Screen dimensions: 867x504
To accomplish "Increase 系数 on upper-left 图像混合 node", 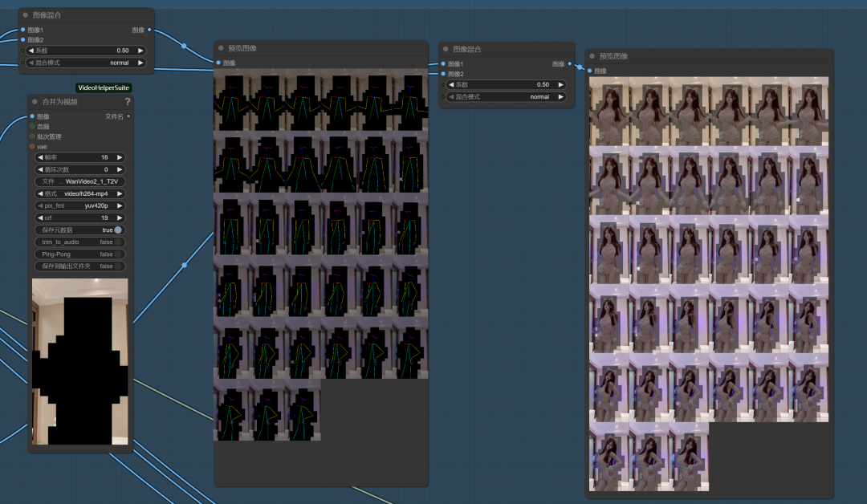I will (140, 51).
